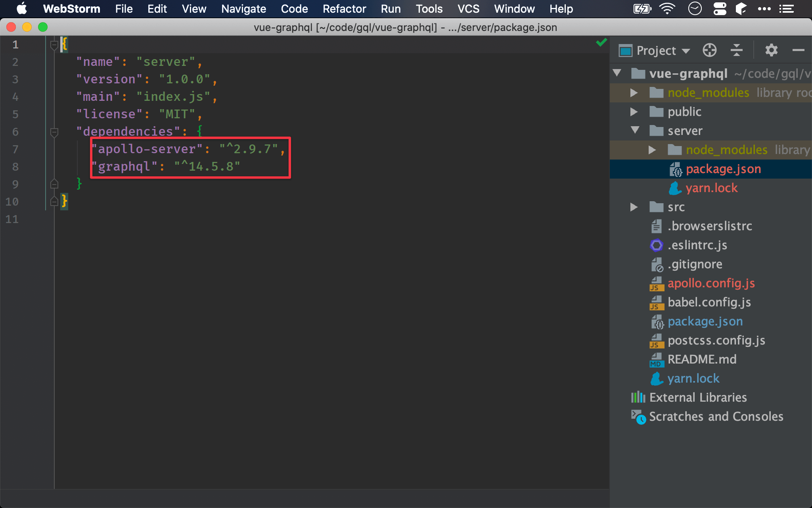The width and height of the screenshot is (812, 508).
Task: Open the Help menu
Action: coord(561,9)
